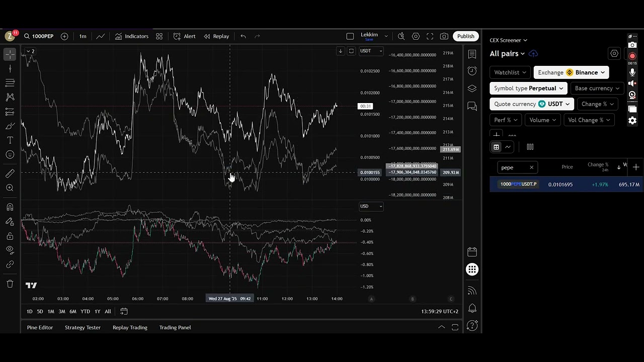Screen dimensions: 644x362
Task: Expand the All pairs dropdown
Action: coord(507,54)
